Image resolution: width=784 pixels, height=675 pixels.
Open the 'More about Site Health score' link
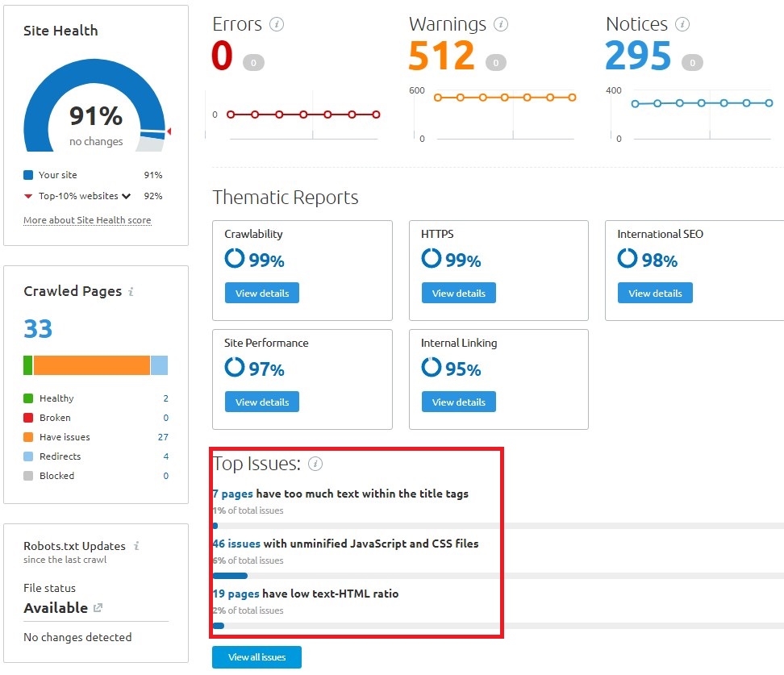click(x=87, y=219)
